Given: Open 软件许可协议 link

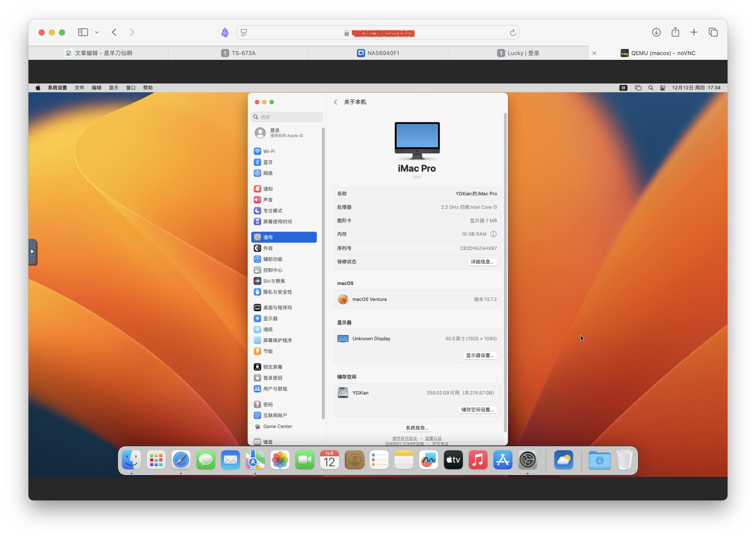Looking at the screenshot, I should click(x=404, y=438).
